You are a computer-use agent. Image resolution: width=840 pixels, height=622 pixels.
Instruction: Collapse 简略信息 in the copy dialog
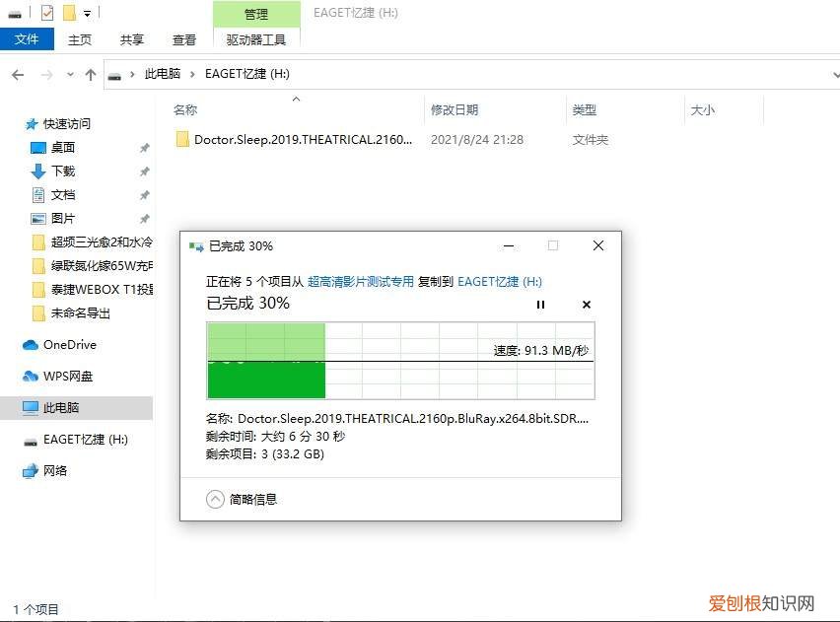coord(215,499)
